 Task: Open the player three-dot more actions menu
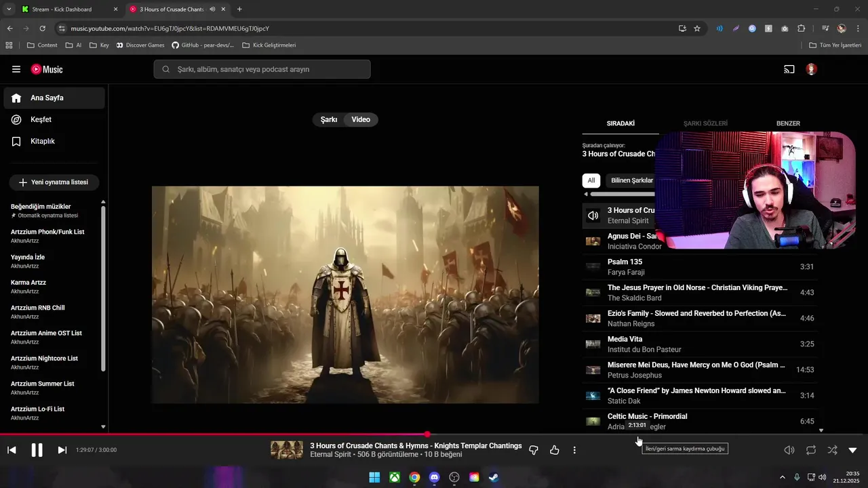[574, 450]
